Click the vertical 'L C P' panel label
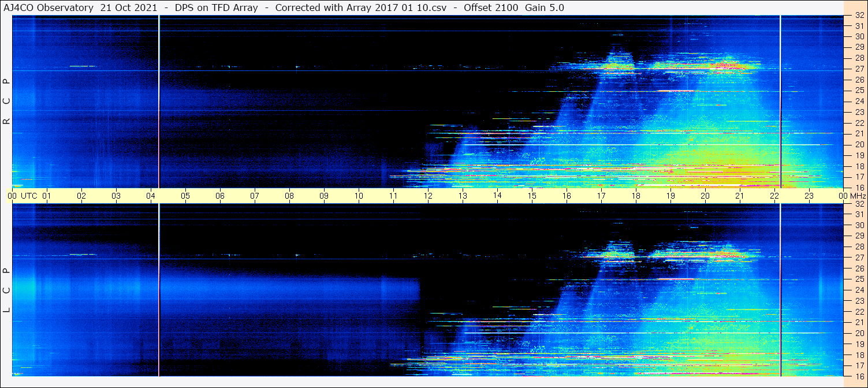Screen dimensions: 868x388 (x=6, y=290)
